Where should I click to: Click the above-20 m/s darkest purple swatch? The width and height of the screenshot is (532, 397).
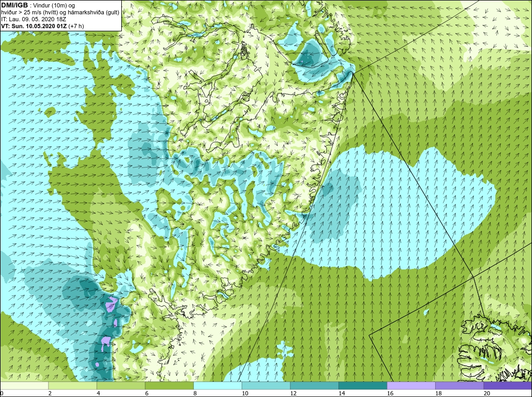(x=508, y=385)
